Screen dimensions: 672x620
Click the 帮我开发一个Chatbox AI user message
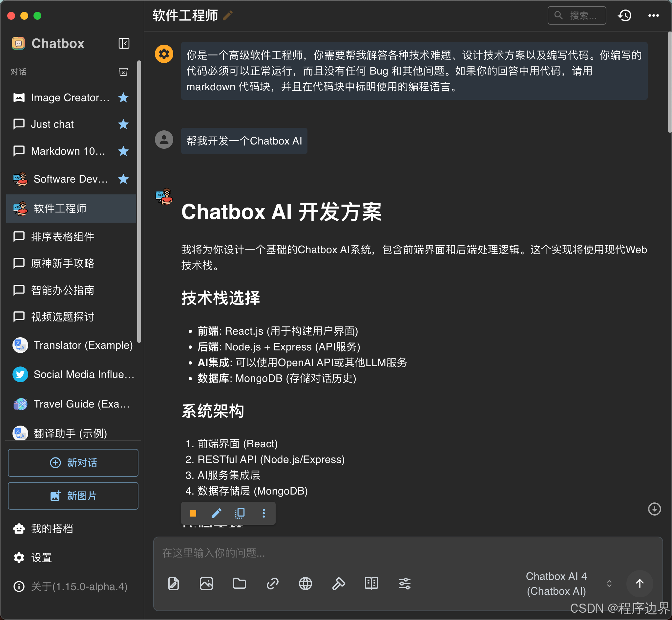244,141
